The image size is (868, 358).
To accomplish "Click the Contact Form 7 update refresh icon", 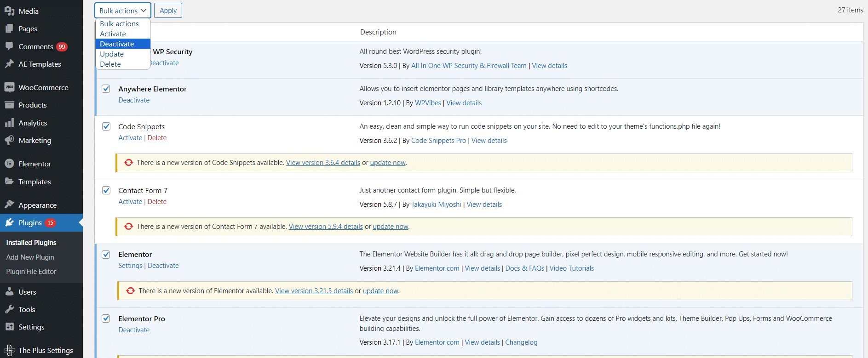I will coord(129,227).
